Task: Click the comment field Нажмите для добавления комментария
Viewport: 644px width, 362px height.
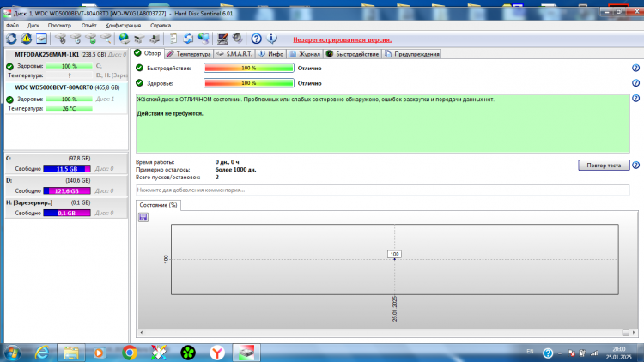Action: coord(382,190)
